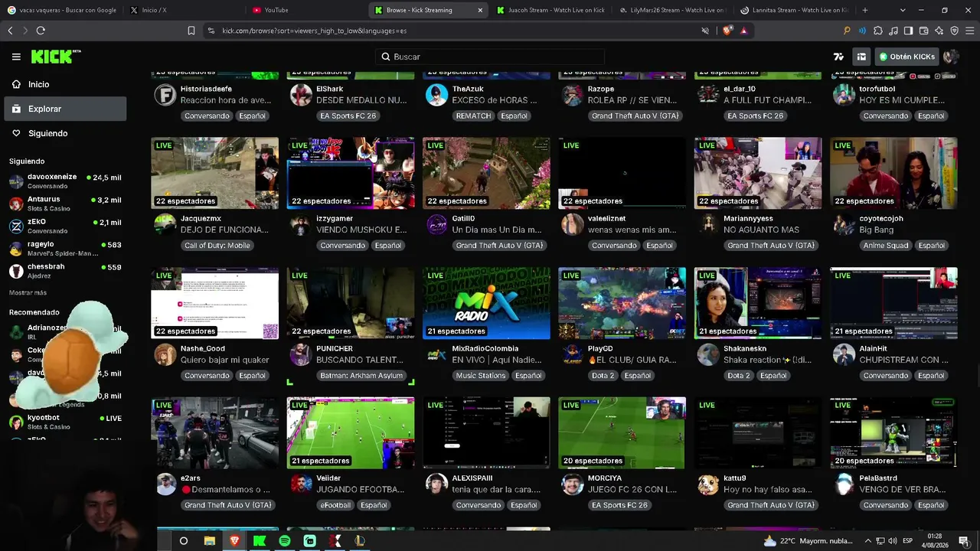Open the media control music note icon
This screenshot has height=551, width=980.
pyautogui.click(x=893, y=31)
